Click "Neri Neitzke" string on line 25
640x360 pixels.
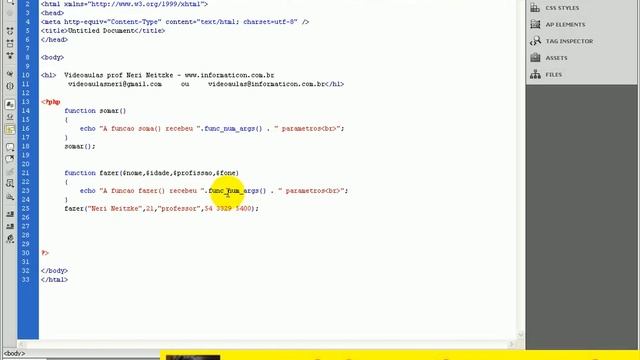115,209
